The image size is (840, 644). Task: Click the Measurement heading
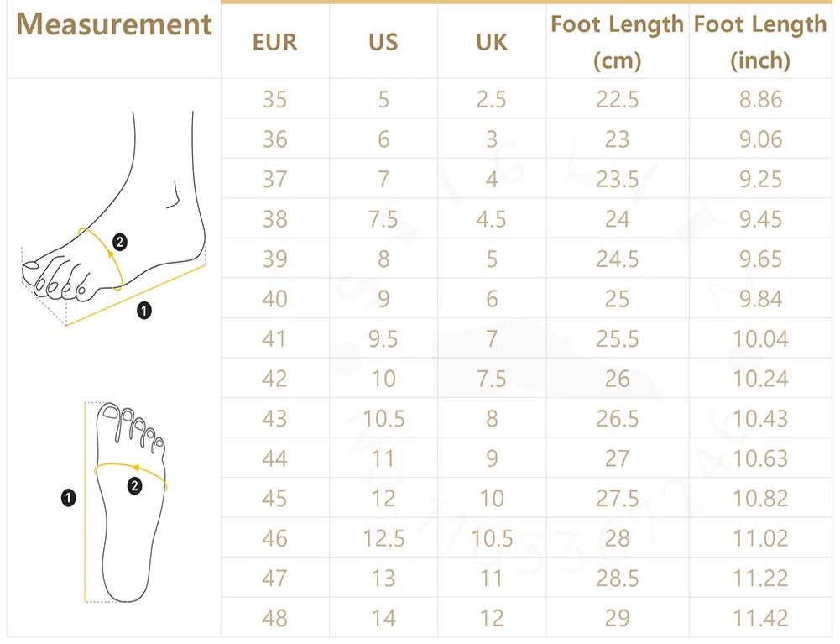pyautogui.click(x=113, y=25)
